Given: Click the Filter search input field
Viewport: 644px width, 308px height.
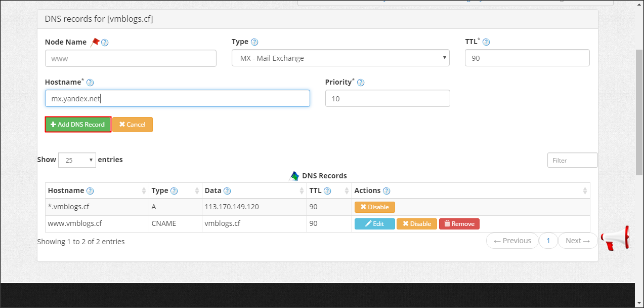Looking at the screenshot, I should tap(572, 160).
